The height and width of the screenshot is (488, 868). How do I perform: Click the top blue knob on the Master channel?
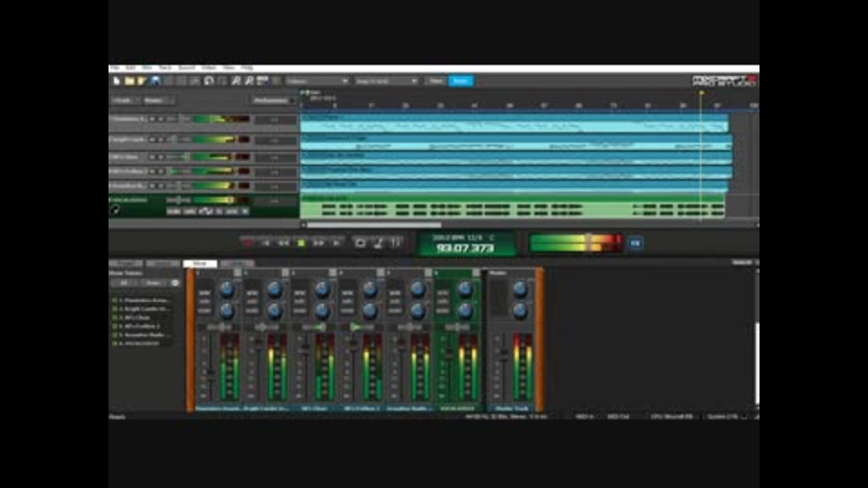(520, 288)
